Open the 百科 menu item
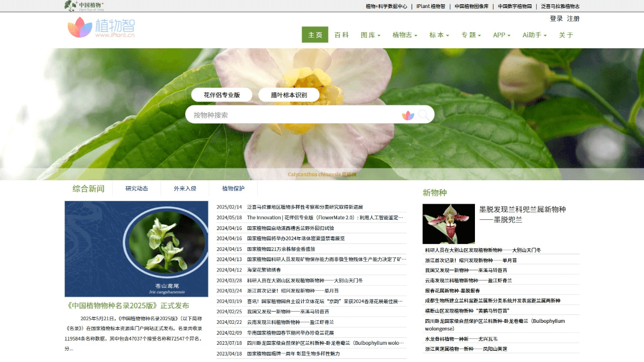 (x=342, y=35)
